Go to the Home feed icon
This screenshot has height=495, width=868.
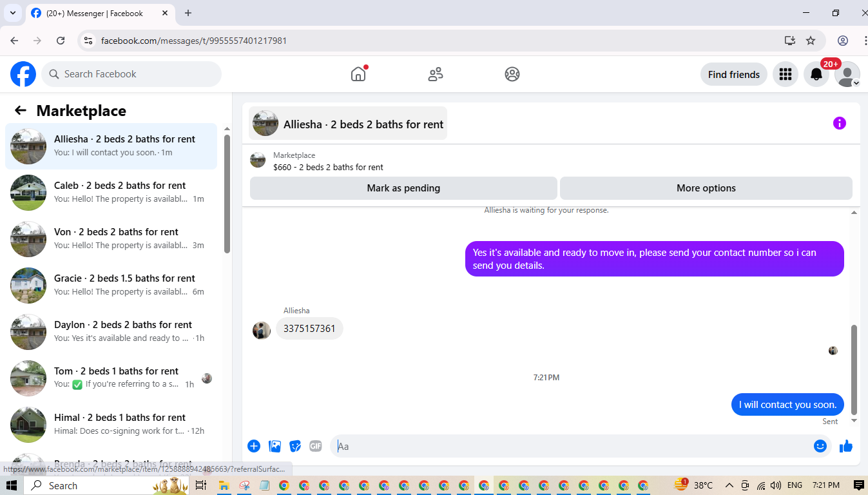click(358, 74)
